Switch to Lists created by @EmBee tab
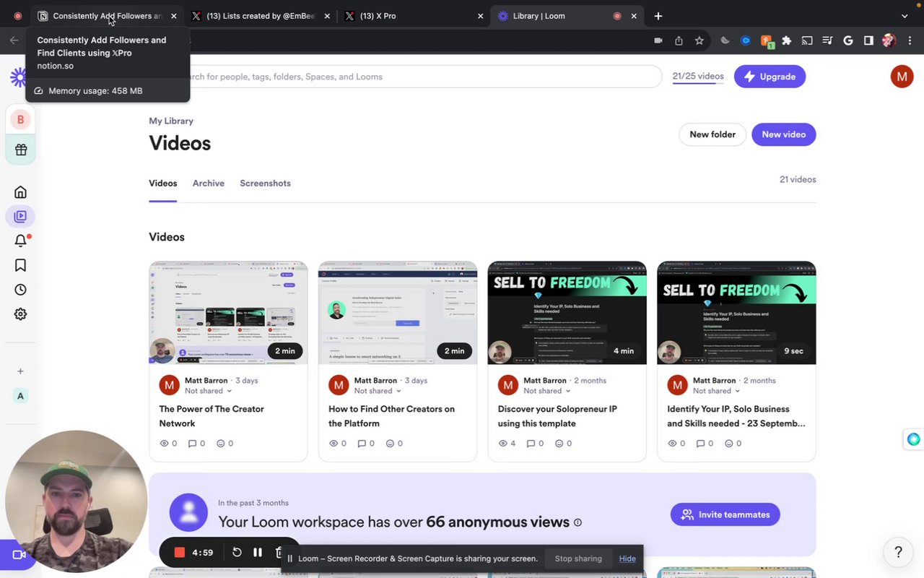The height and width of the screenshot is (578, 924). point(261,16)
